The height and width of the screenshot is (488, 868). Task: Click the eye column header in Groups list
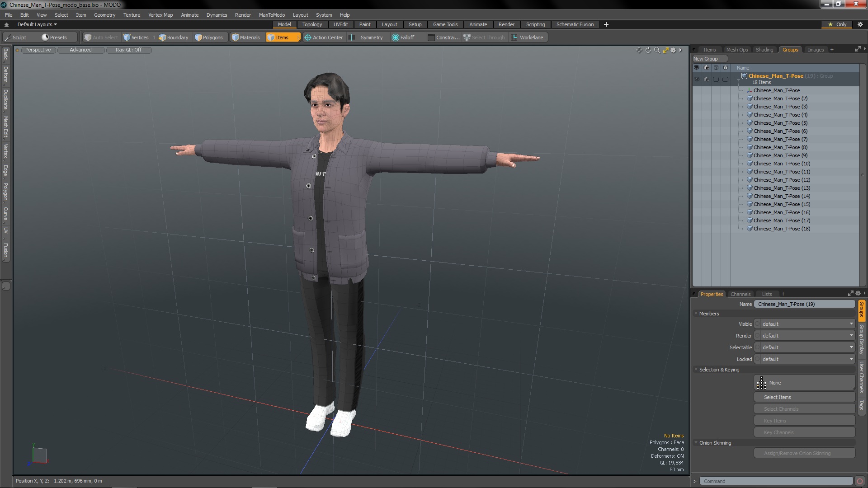(697, 68)
